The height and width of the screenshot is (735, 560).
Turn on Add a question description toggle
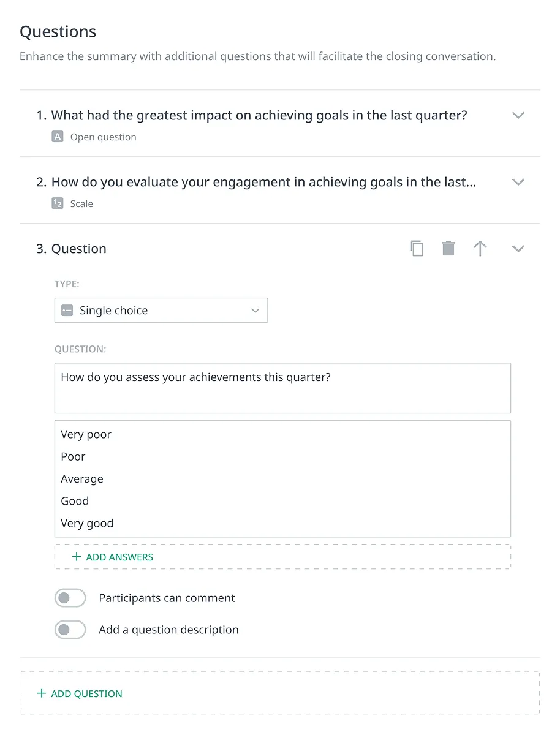point(70,630)
